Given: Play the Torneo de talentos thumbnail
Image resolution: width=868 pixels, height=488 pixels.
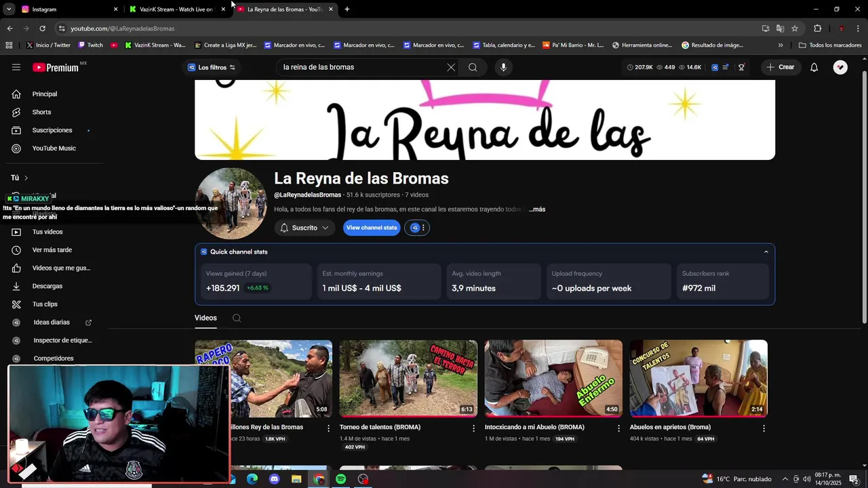Looking at the screenshot, I should tap(408, 378).
